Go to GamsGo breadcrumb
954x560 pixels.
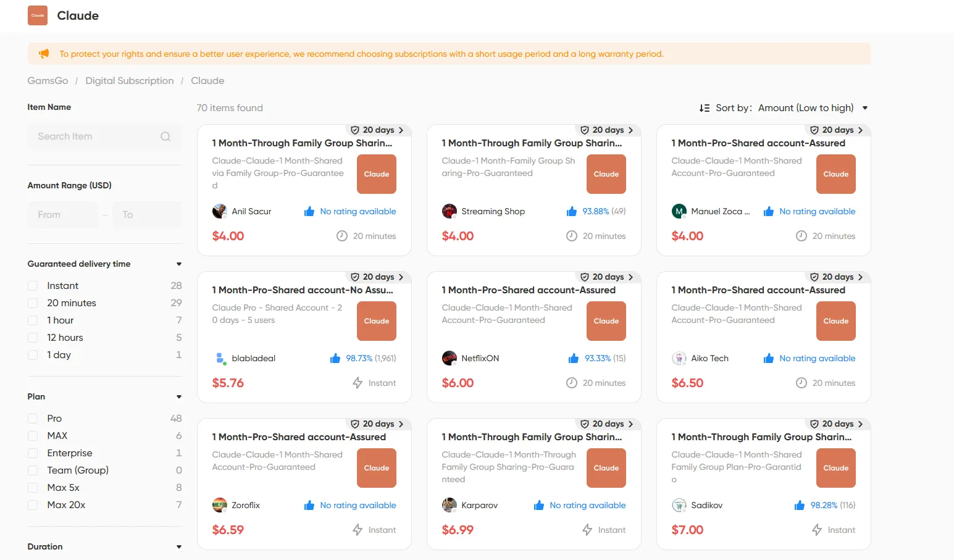(x=48, y=81)
